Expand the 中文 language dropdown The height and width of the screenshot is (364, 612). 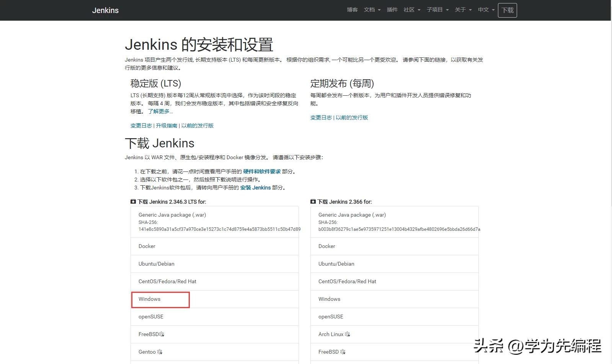point(486,10)
